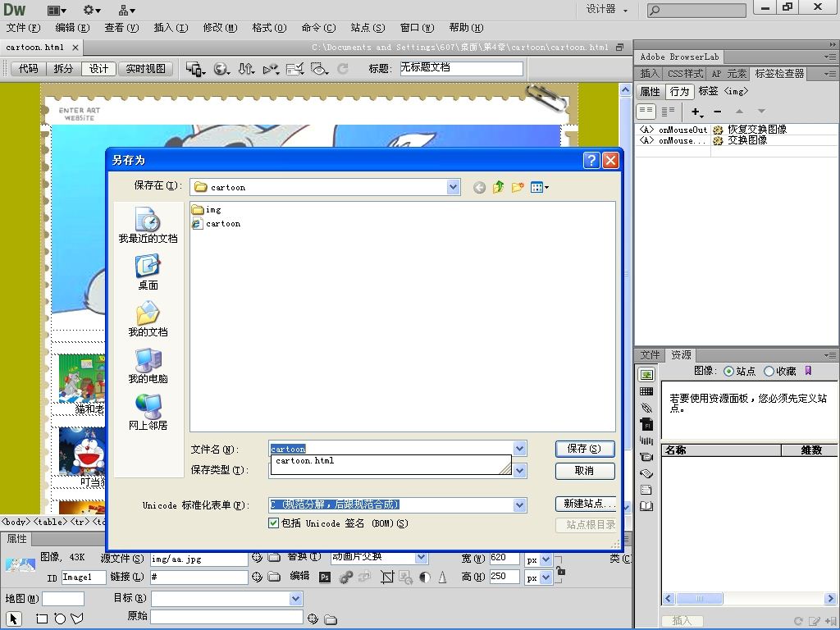The height and width of the screenshot is (630, 840).
Task: Open the 文件 (File) menu
Action: 23,28
